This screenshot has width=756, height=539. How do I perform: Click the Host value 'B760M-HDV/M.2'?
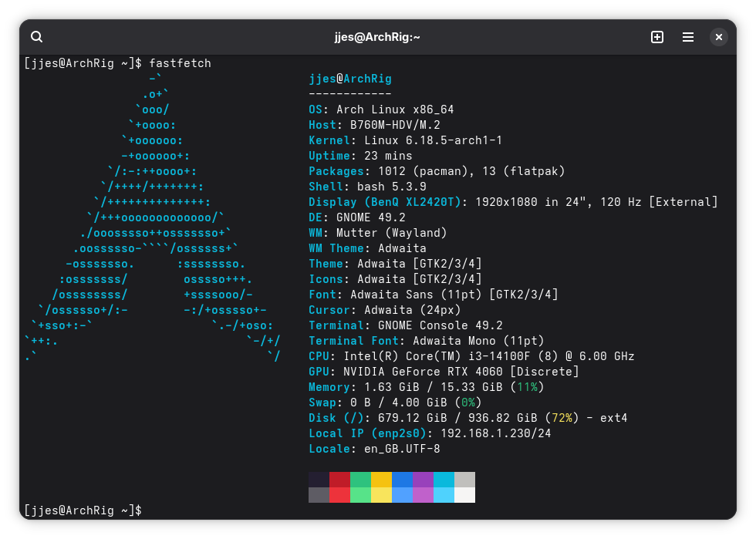395,125
